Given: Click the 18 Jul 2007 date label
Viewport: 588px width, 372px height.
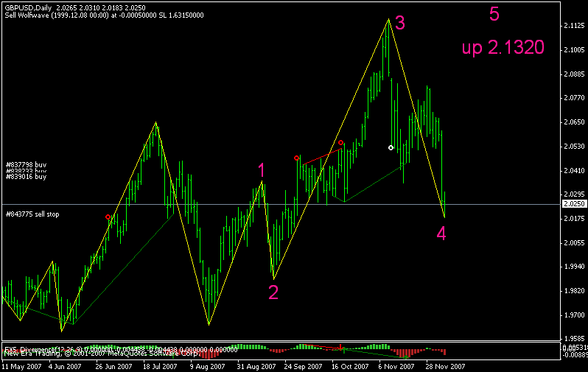Looking at the screenshot, I should coord(160,366).
